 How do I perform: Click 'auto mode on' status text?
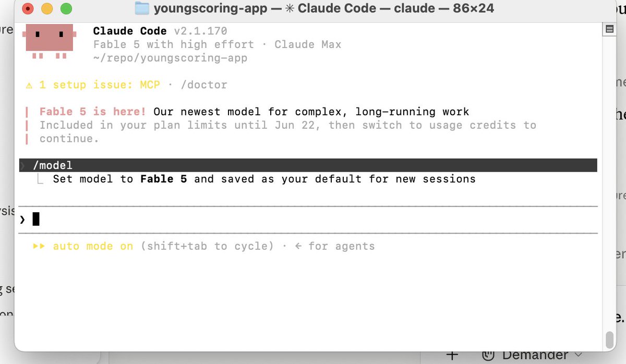93,246
